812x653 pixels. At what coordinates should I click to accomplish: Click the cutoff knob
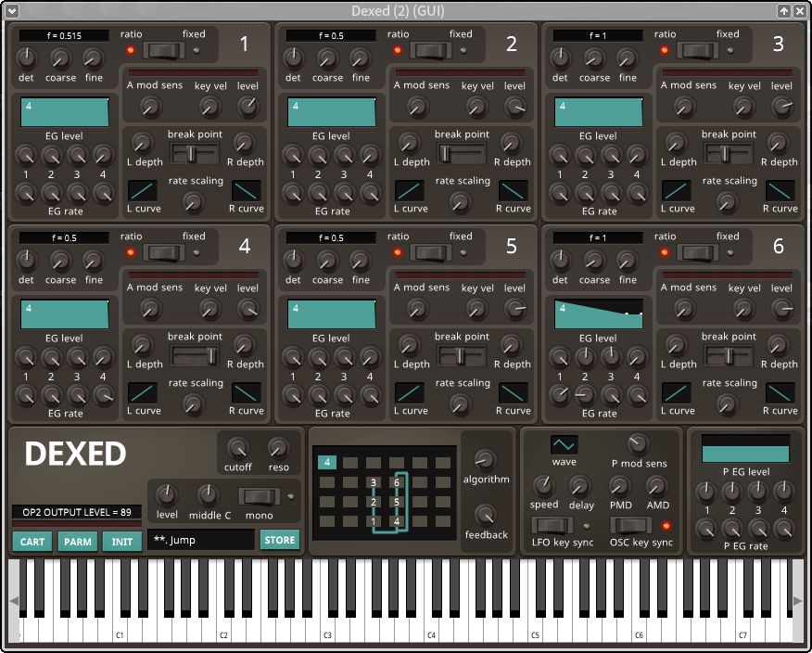point(237,448)
